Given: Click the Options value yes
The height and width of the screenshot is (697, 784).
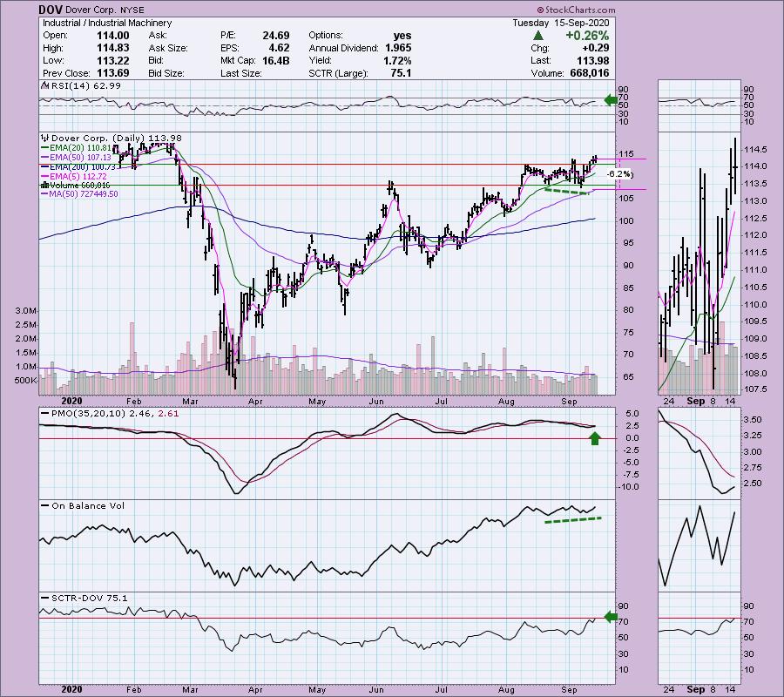Looking at the screenshot, I should pos(402,36).
